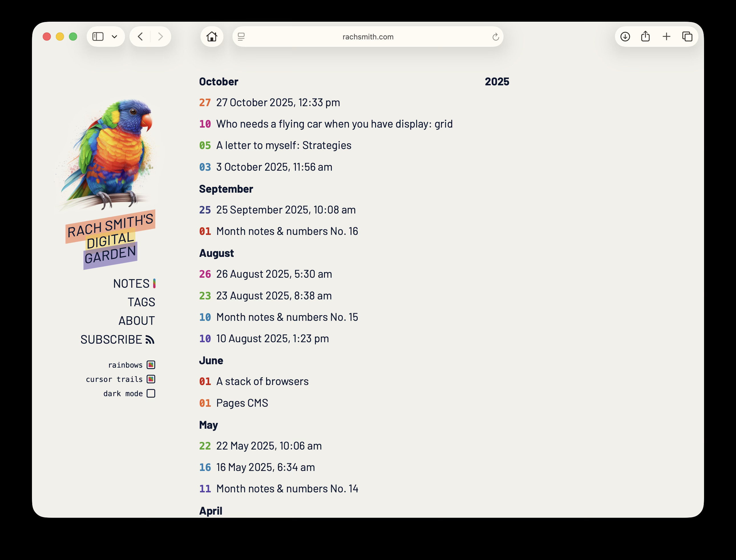Open a new tab with plus icon
Screen dimensions: 736x560
click(666, 37)
